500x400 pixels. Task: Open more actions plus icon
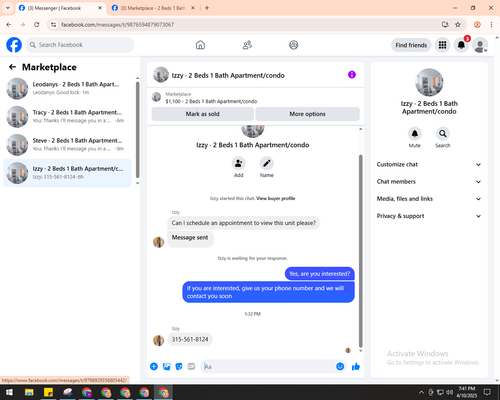[154, 367]
